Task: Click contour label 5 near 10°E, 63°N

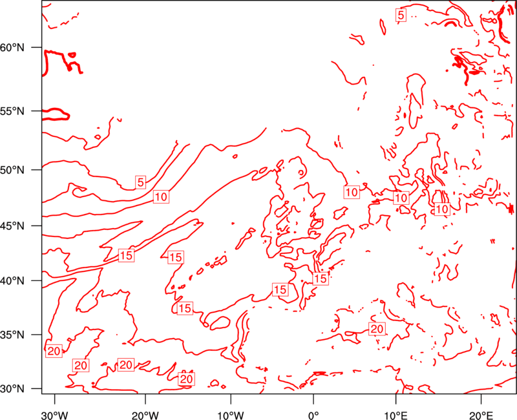Action: click(401, 15)
